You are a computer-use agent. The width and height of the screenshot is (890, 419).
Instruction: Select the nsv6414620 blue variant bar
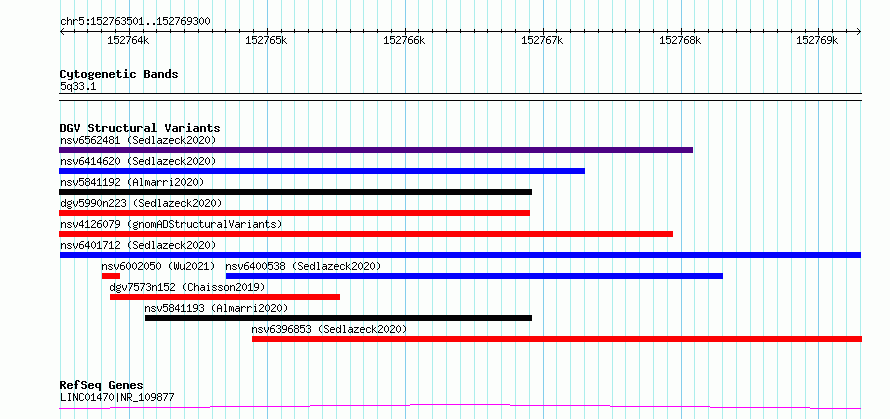pyautogui.click(x=322, y=171)
